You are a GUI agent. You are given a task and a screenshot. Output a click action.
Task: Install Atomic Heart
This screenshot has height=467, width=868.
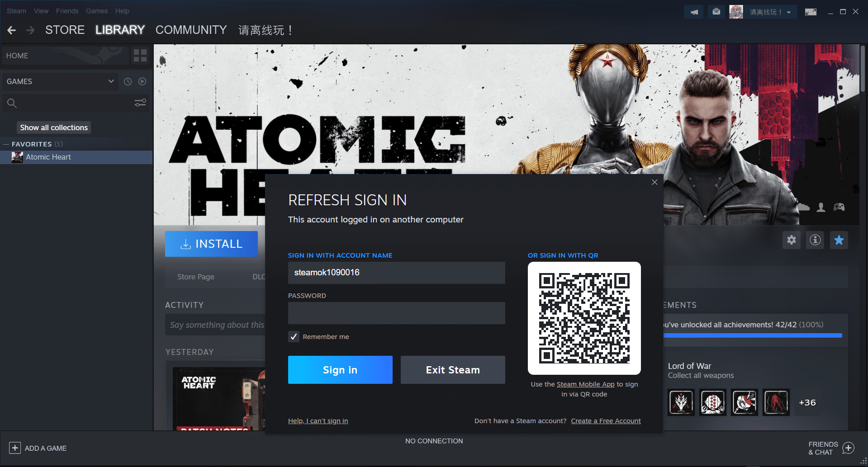(x=211, y=244)
